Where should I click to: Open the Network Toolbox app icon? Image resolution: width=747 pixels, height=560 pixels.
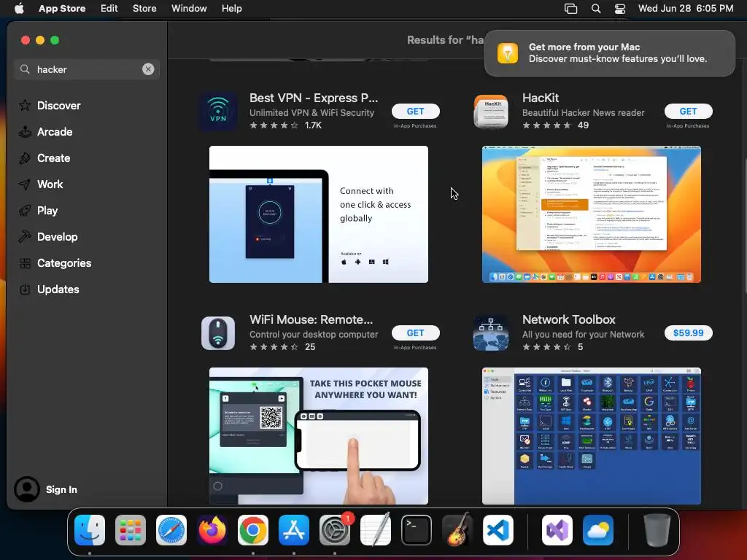(x=491, y=333)
